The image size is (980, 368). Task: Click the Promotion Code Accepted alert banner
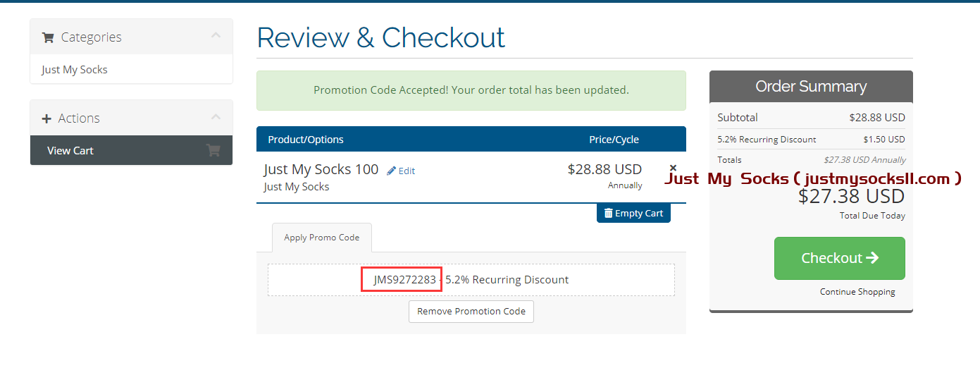471,90
